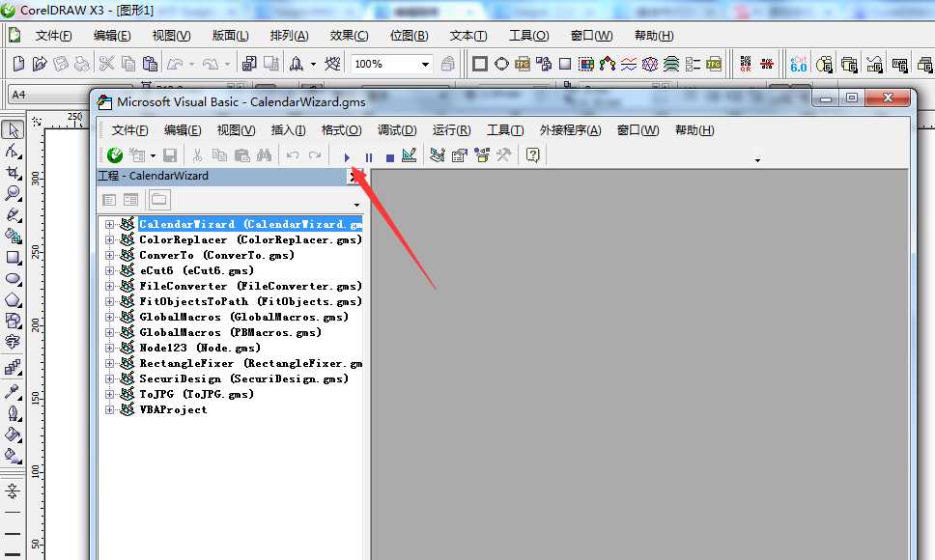This screenshot has width=935, height=560.
Task: Expand the FileConverter project node
Action: [x=109, y=287]
